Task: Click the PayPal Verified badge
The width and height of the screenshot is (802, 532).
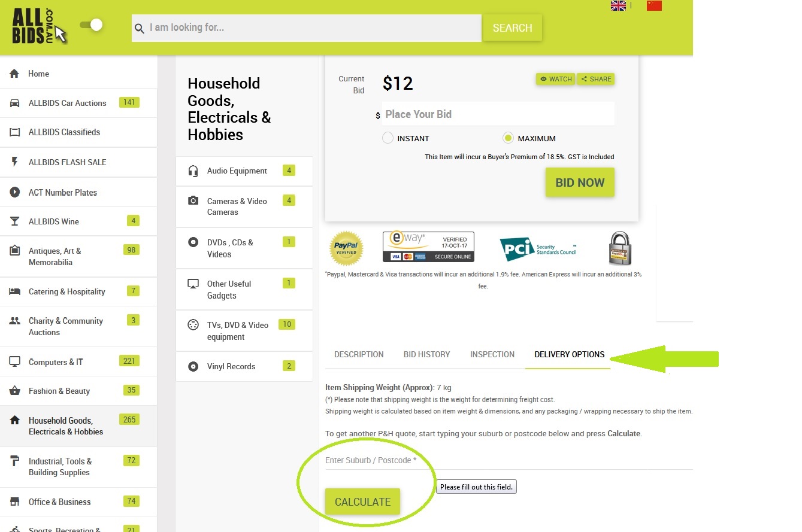Action: [x=346, y=248]
